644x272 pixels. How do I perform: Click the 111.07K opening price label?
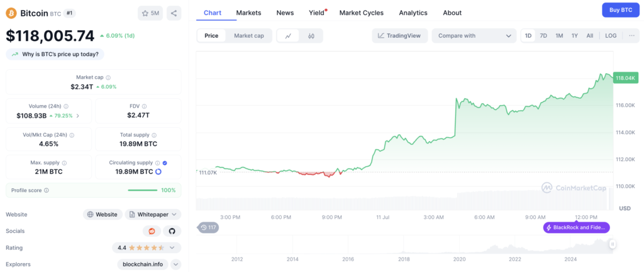coord(208,172)
